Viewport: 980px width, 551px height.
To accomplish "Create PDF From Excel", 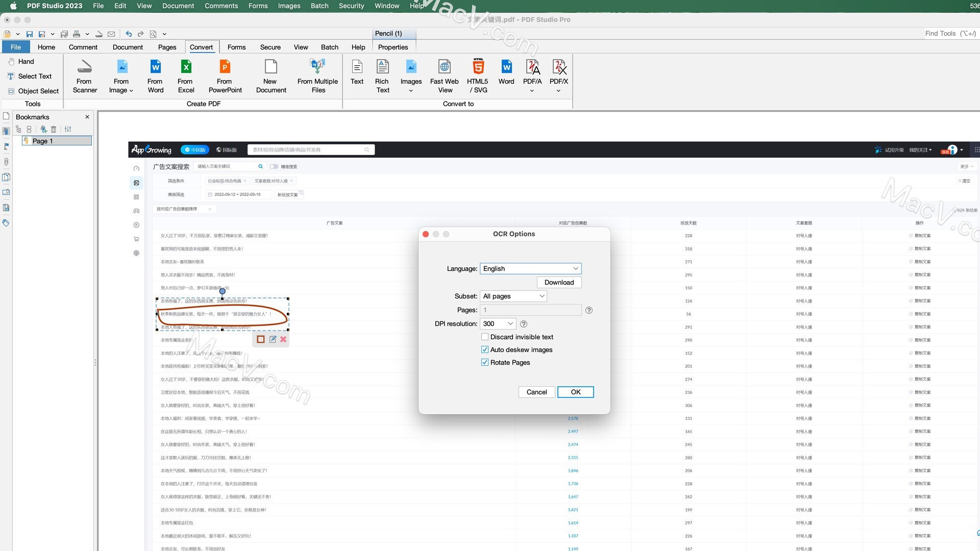I will tap(186, 77).
